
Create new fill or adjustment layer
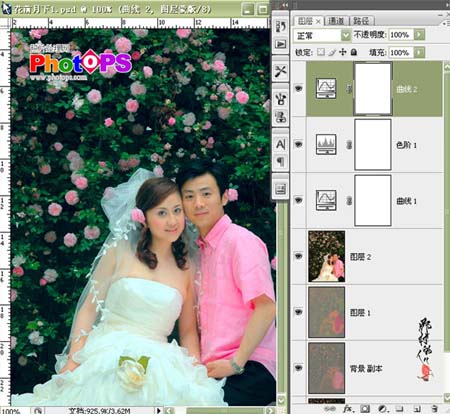click(x=382, y=408)
